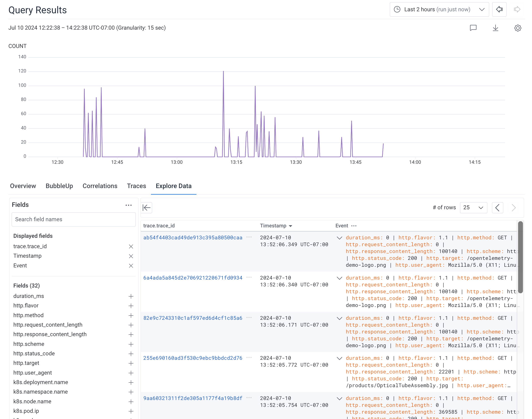532x419 pixels.
Task: Click the download data icon
Action: [496, 28]
